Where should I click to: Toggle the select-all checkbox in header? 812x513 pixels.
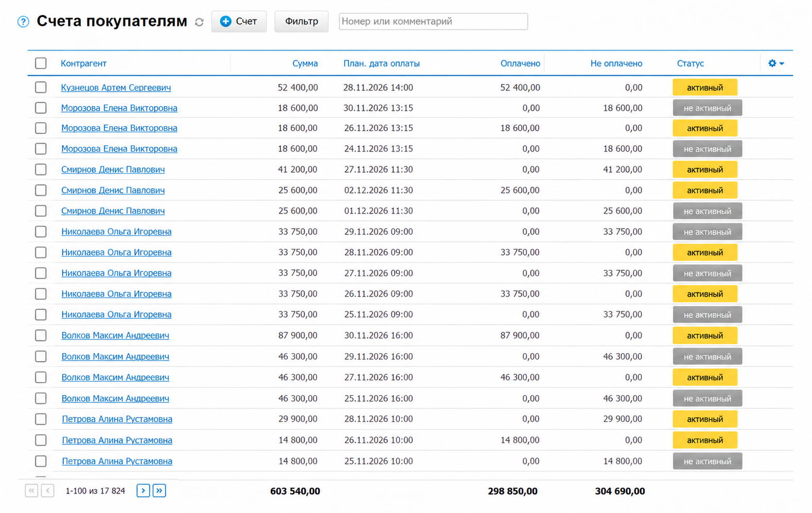click(41, 63)
